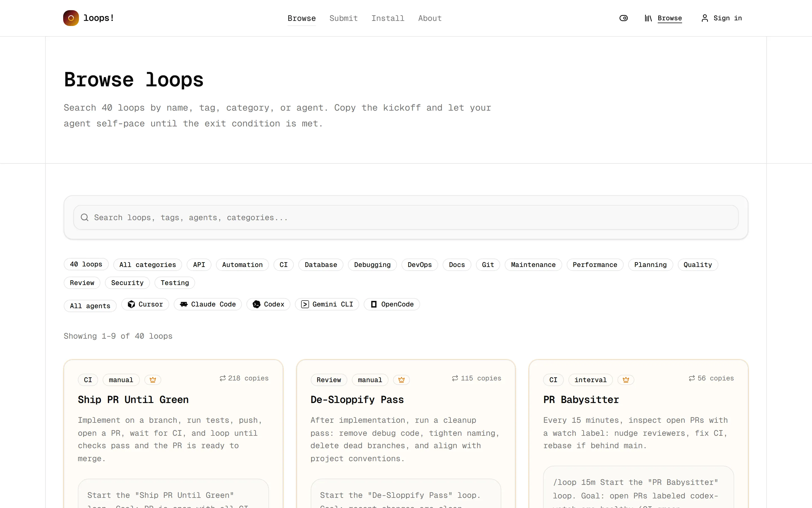This screenshot has width=812, height=508.
Task: Click the search magnifier icon
Action: (85, 217)
